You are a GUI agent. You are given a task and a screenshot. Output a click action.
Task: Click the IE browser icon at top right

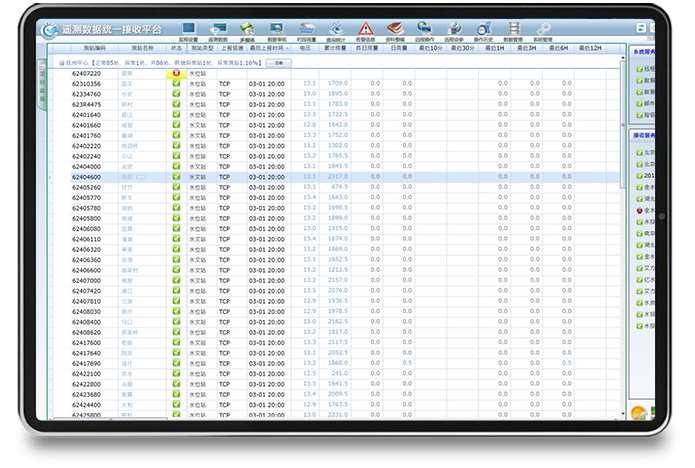click(640, 30)
